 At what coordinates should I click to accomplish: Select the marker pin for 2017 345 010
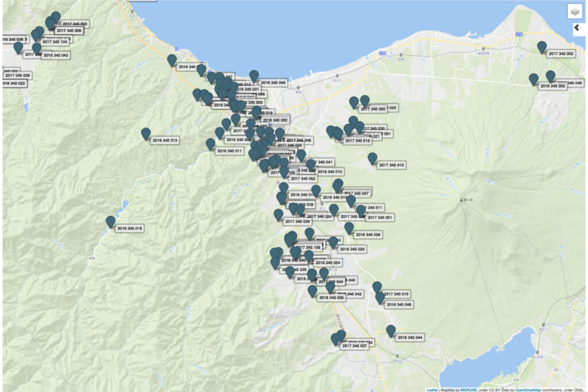372,158
